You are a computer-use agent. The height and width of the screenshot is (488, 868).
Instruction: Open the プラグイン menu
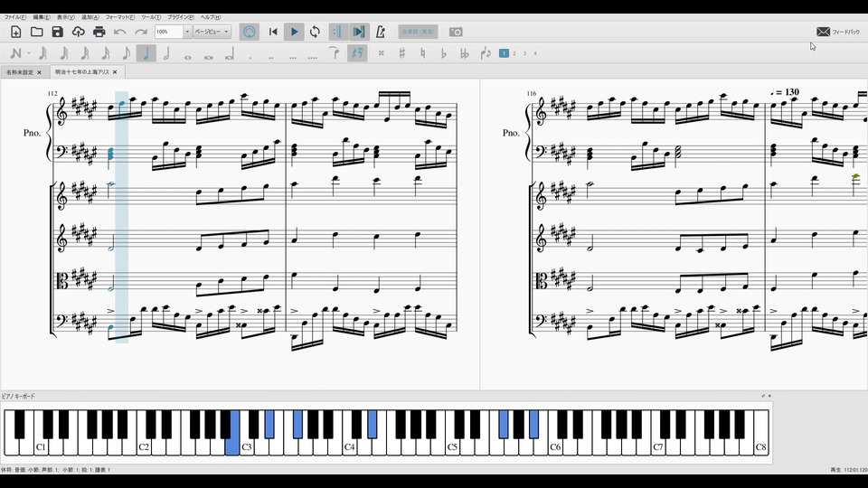(x=181, y=17)
